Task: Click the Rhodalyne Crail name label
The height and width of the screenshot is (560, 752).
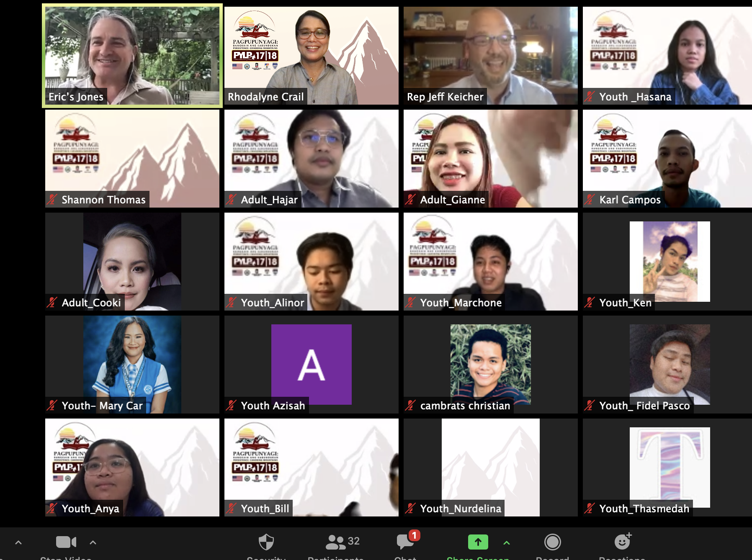Action: [x=265, y=97]
